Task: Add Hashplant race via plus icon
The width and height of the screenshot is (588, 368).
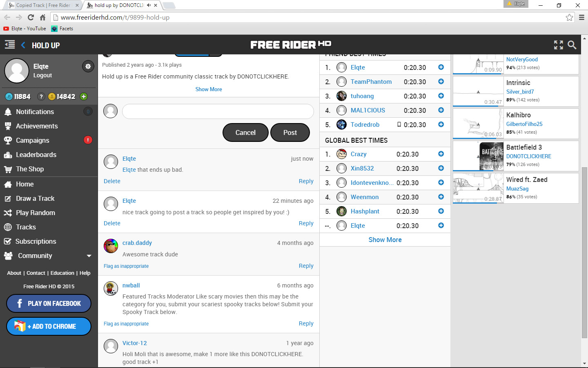Action: tap(441, 211)
